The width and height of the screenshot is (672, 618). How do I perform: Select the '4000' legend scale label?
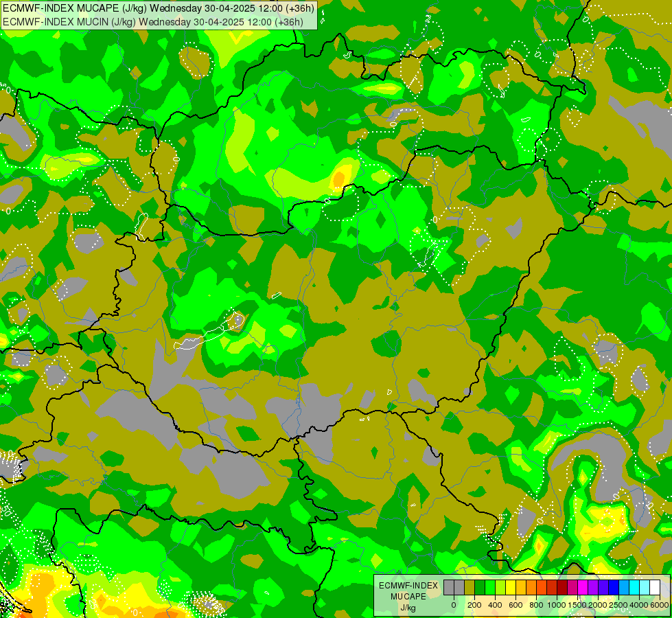pos(638,605)
